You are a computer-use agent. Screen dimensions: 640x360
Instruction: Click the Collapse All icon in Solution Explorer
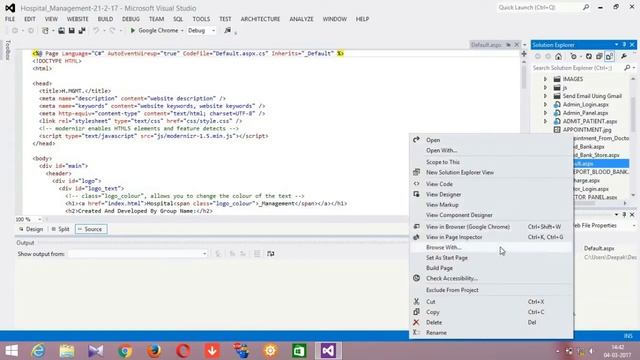[599, 57]
